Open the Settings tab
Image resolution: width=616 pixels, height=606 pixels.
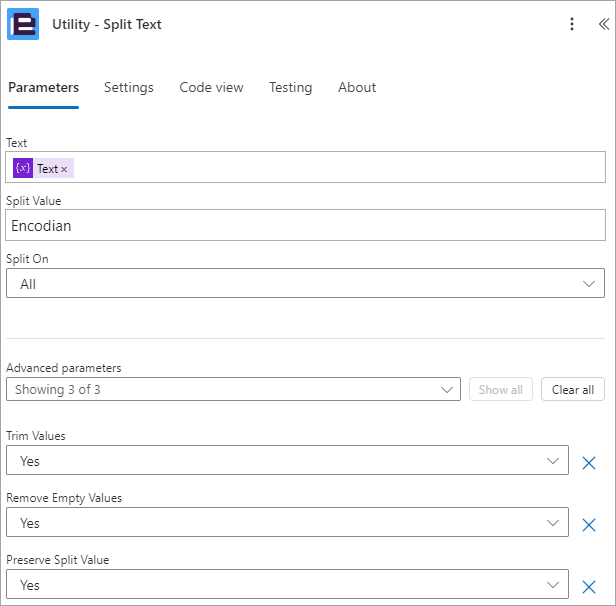pos(128,87)
